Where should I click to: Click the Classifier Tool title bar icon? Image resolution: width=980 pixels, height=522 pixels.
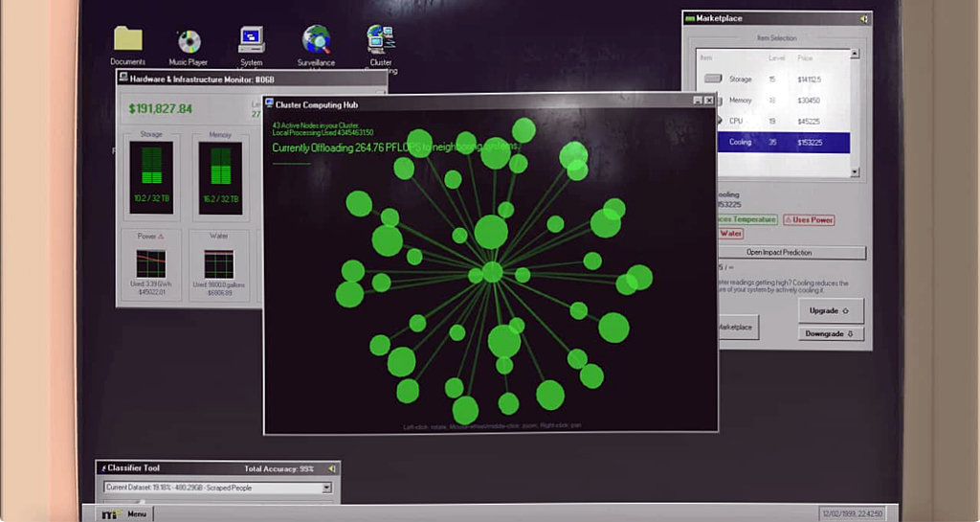pyautogui.click(x=103, y=468)
